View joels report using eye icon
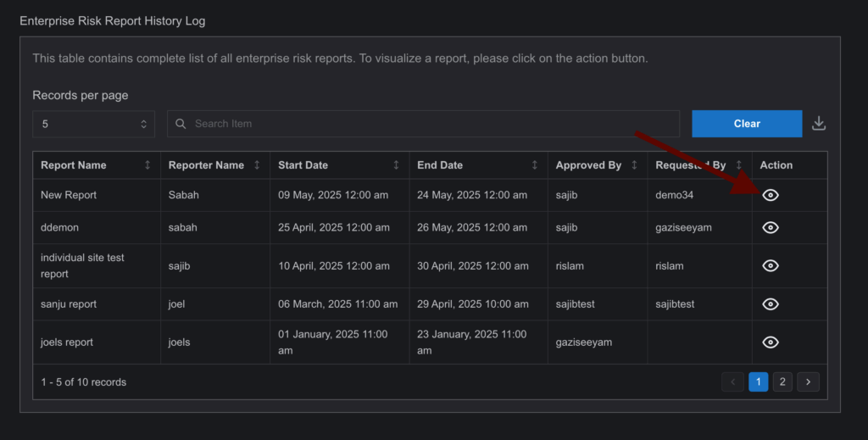868x440 pixels. (x=770, y=342)
